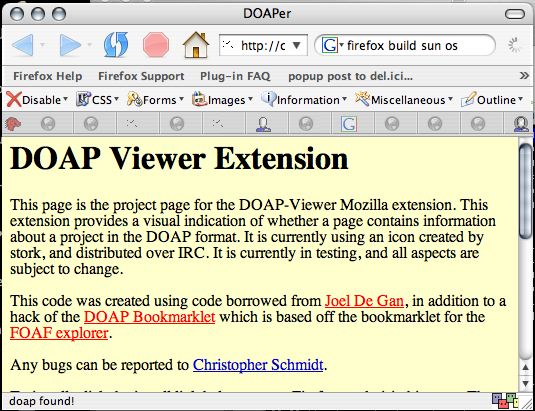Open the Home page icon

coord(196,44)
